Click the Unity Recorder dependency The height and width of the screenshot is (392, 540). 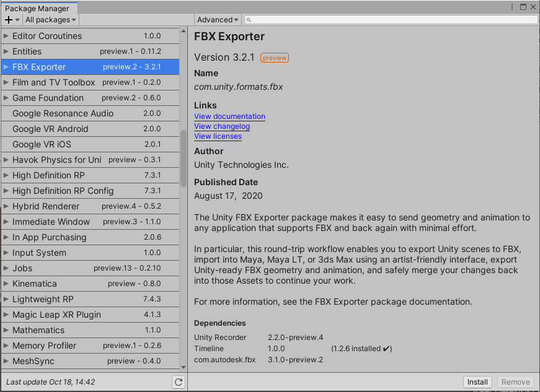220,338
